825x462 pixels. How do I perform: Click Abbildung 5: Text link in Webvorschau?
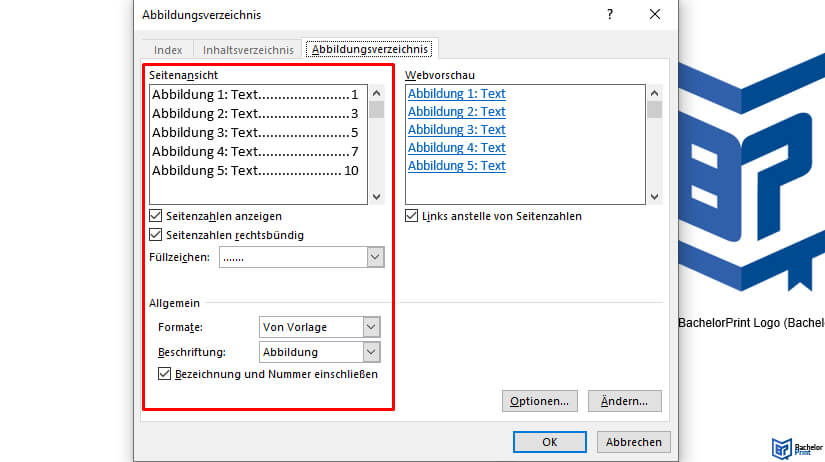457,165
